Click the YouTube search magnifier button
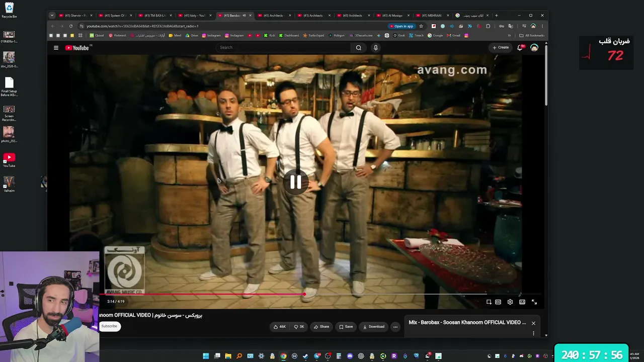 coord(359,48)
